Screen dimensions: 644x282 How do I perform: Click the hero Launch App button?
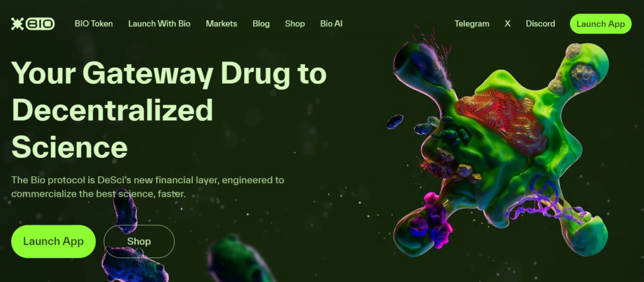(53, 241)
